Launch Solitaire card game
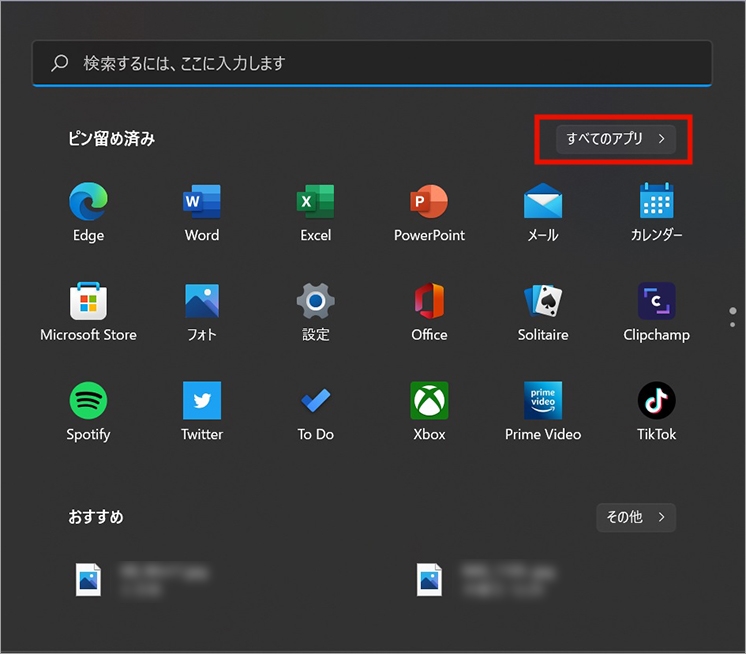The height and width of the screenshot is (654, 746). (543, 312)
